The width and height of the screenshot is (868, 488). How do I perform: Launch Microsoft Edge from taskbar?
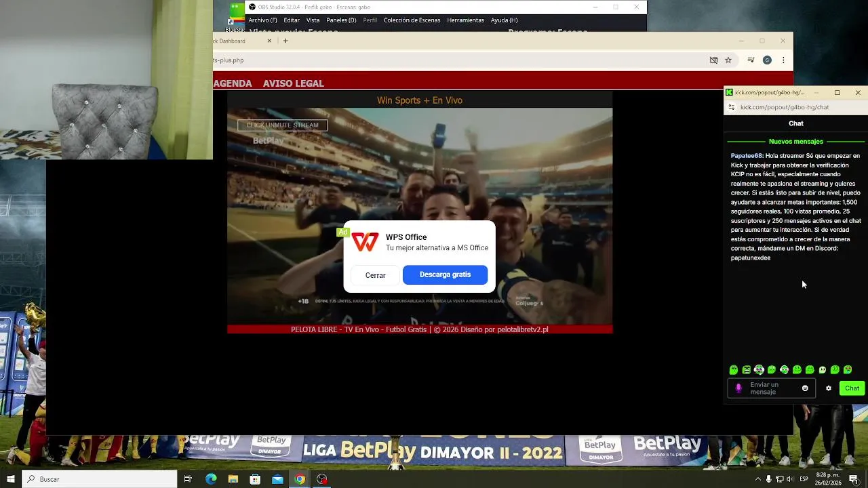211,479
